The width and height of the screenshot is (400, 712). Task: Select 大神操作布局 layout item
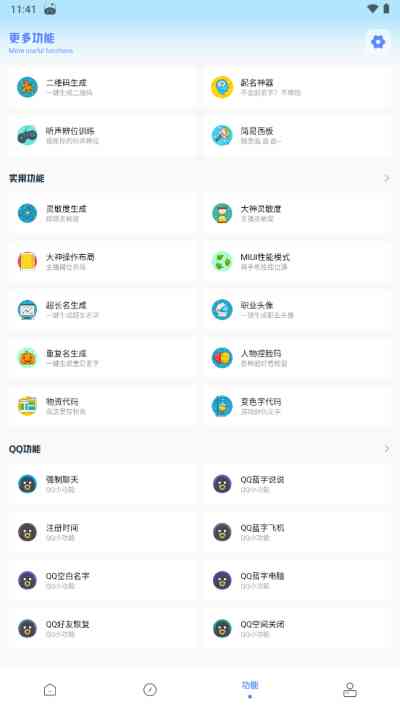point(102,261)
